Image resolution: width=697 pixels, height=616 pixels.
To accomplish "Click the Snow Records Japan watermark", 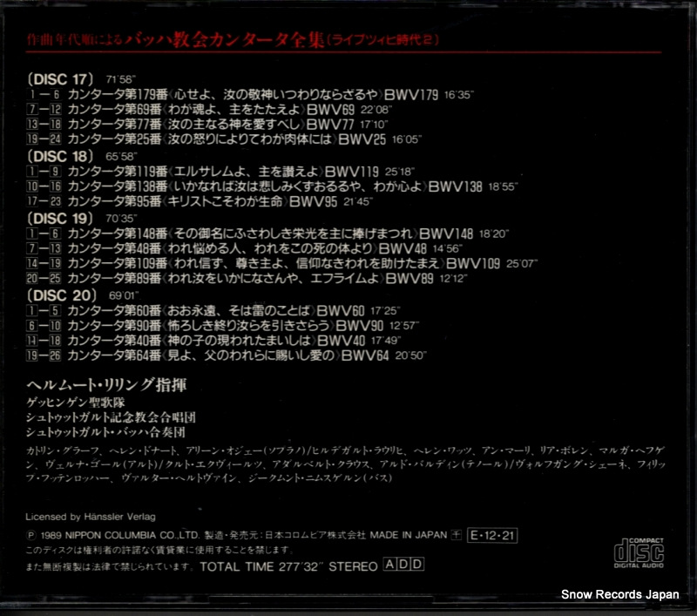I will point(620,594).
